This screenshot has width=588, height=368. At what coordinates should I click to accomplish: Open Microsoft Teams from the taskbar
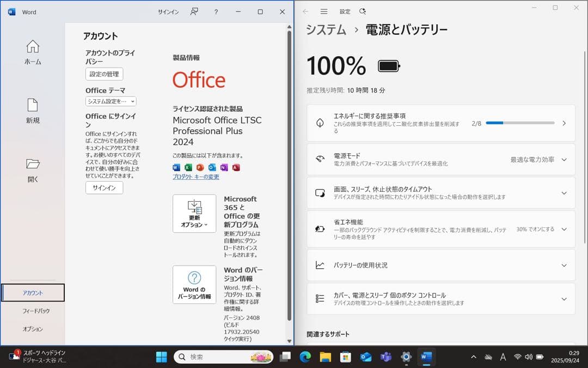pyautogui.click(x=386, y=357)
